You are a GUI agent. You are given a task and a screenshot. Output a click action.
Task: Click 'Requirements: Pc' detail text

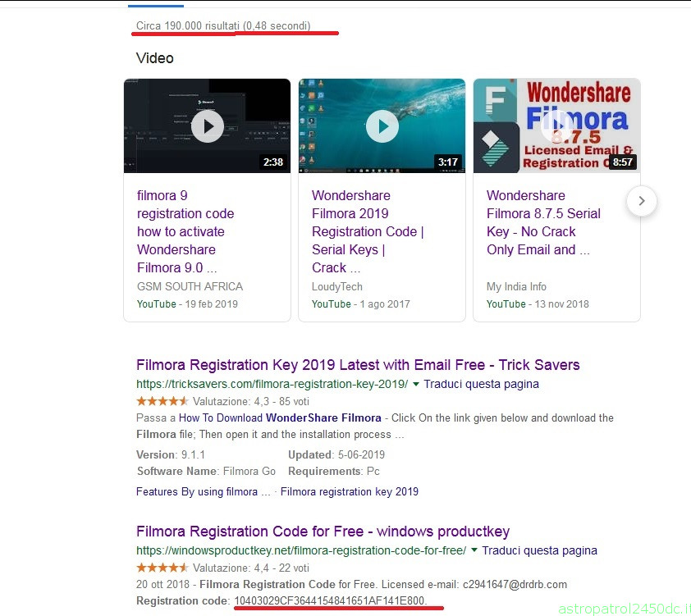pos(334,471)
